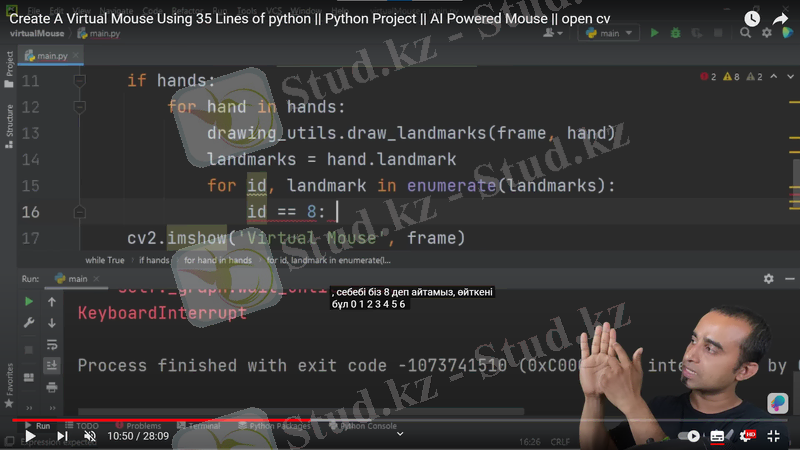This screenshot has width=800, height=450.
Task: Click the up arrow in Run panel
Action: (52, 302)
